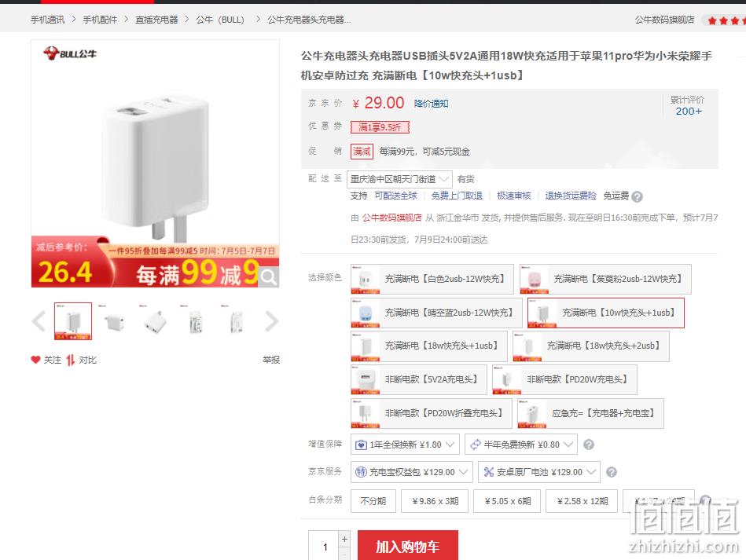Open the 1年全保换新 ¥1.80 dropdown

pos(405,445)
